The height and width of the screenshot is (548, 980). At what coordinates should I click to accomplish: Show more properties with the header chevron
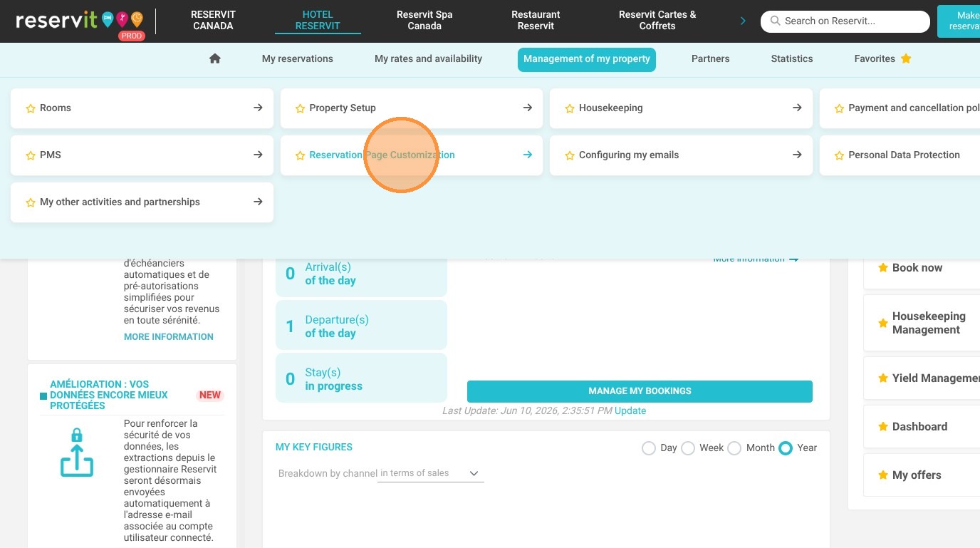point(743,21)
